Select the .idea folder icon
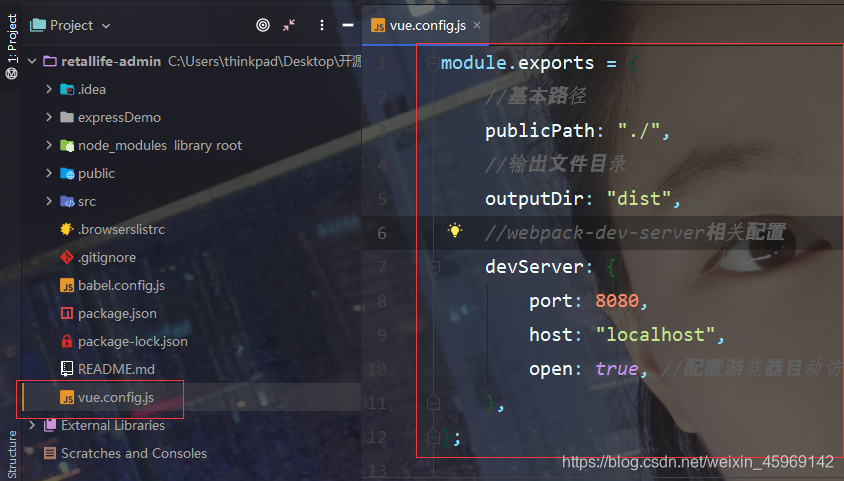Screen dimensions: 844x481 [67, 89]
